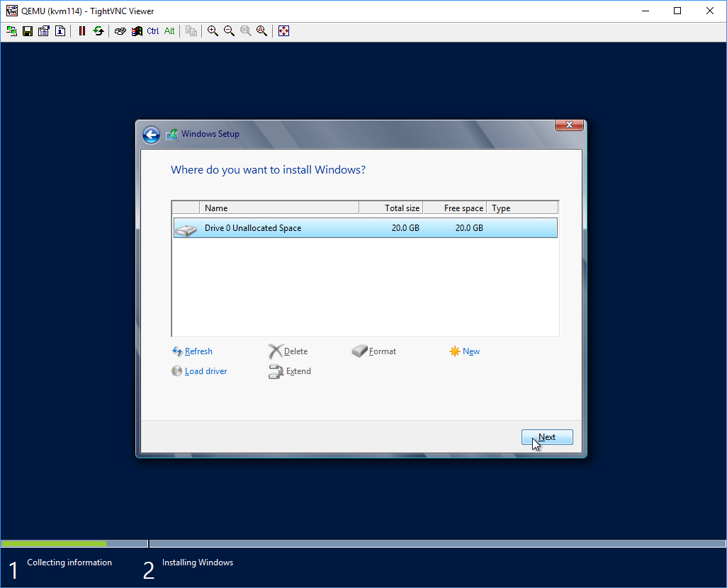Toggle the Alt key modifier
This screenshot has height=588, width=727.
click(x=169, y=31)
